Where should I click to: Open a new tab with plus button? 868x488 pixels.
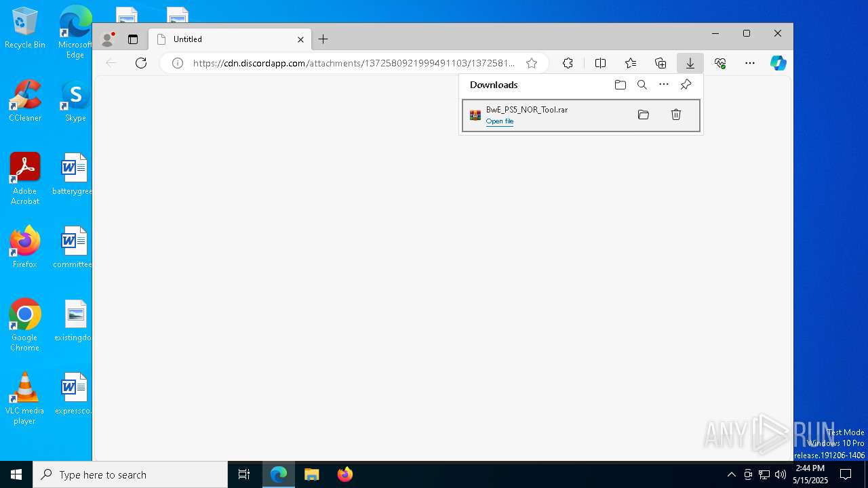[x=323, y=39]
